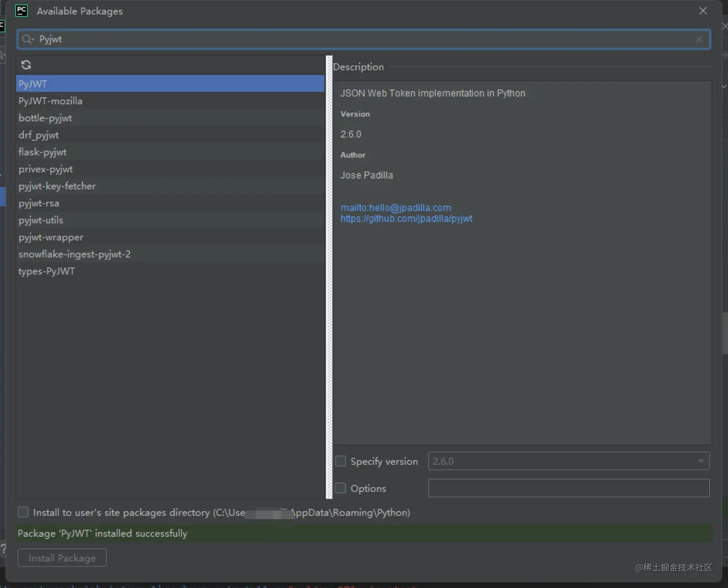The image size is (728, 588).
Task: Click the Install Package button
Action: click(x=62, y=558)
